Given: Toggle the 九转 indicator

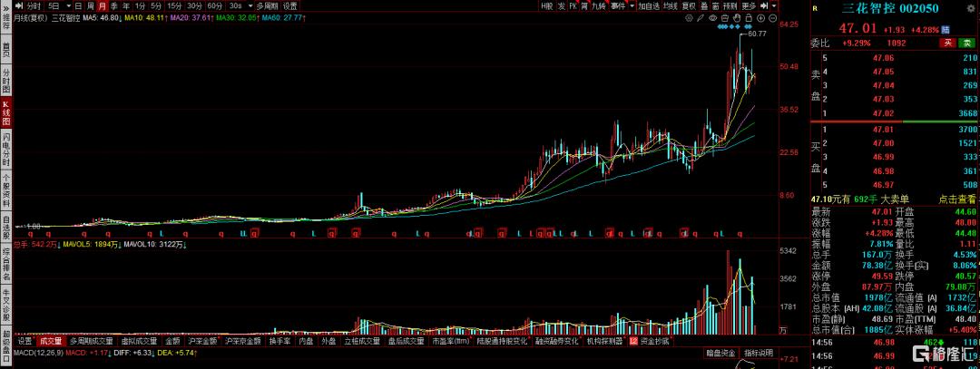Looking at the screenshot, I should (x=598, y=5).
